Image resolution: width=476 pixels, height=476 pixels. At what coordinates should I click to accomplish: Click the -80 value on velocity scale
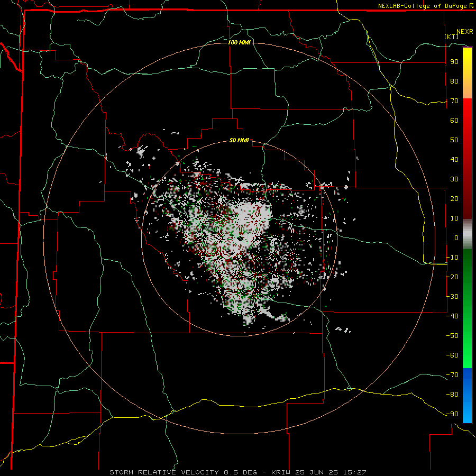(452, 395)
